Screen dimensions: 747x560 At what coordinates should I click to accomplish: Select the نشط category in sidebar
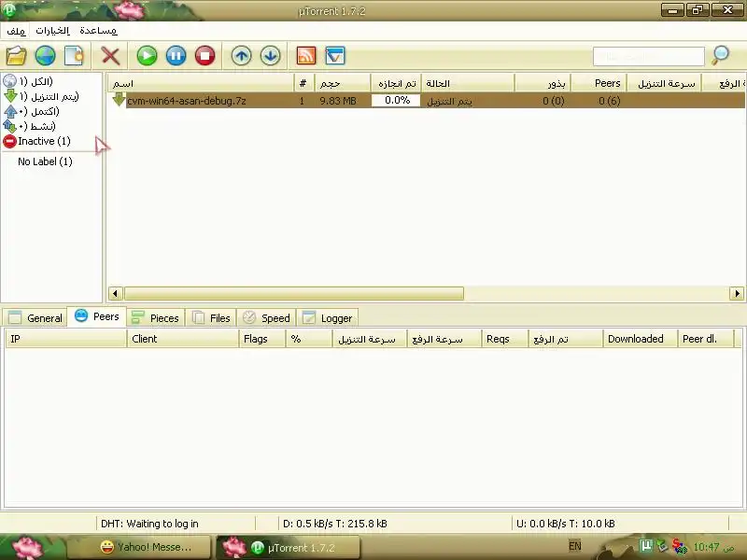[x=30, y=126]
